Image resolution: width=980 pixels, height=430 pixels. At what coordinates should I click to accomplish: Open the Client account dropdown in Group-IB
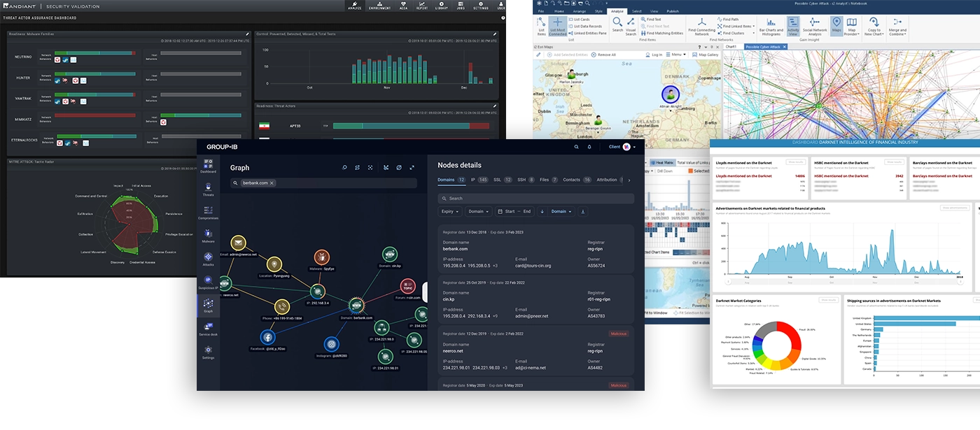[622, 147]
